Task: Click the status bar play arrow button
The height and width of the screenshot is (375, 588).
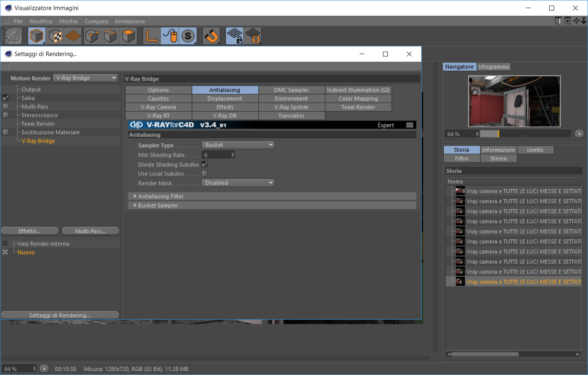Action: pos(44,369)
